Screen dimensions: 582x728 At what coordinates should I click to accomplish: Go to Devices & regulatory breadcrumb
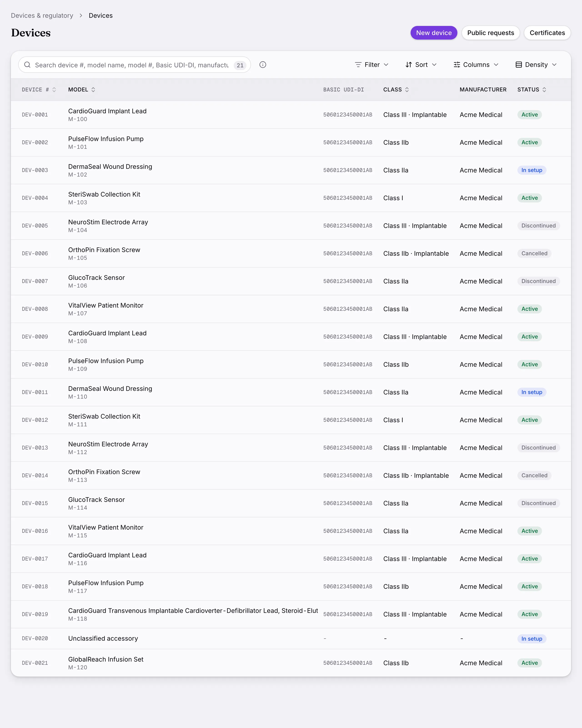coord(42,15)
